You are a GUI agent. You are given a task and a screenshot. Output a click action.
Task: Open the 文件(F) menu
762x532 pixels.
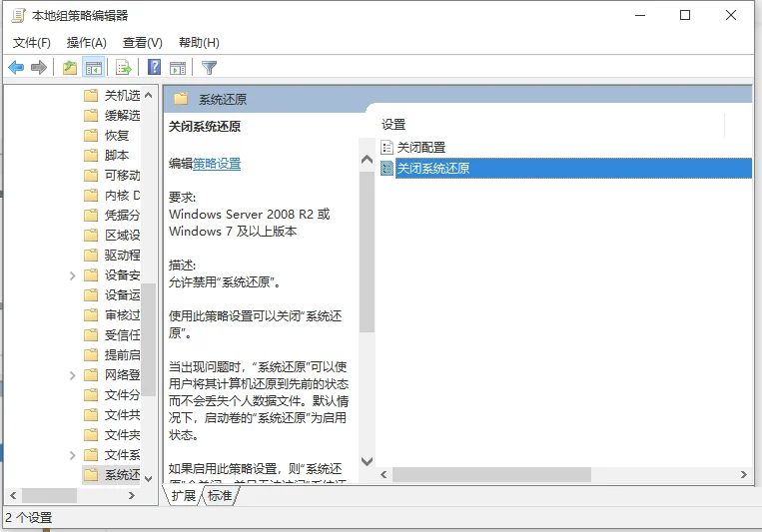(x=32, y=43)
